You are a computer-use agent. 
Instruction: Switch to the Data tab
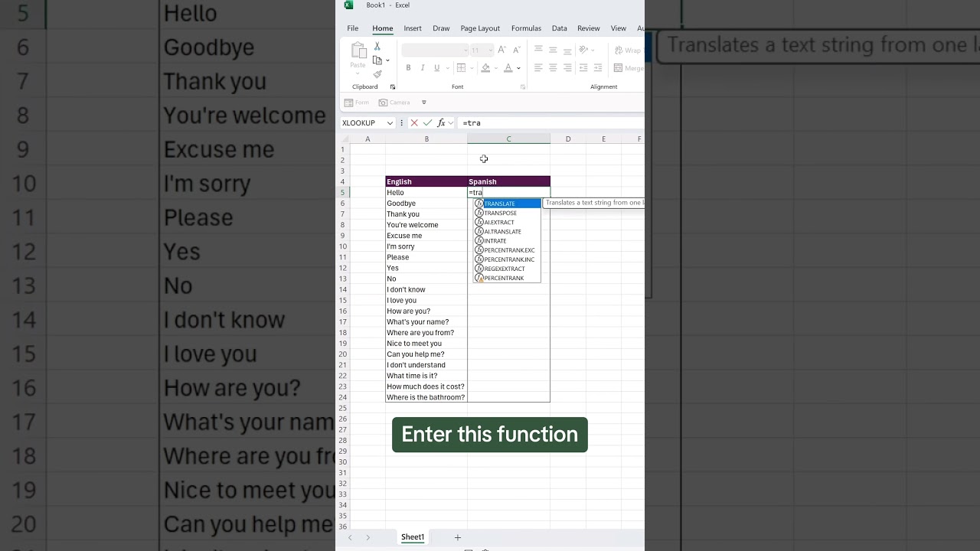pyautogui.click(x=560, y=28)
